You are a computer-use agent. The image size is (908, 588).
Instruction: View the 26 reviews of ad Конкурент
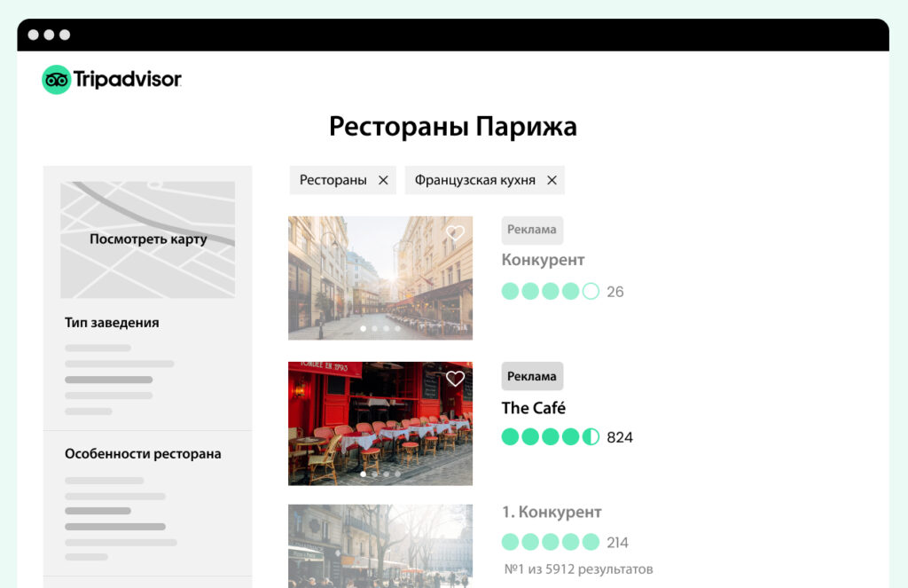coord(615,292)
